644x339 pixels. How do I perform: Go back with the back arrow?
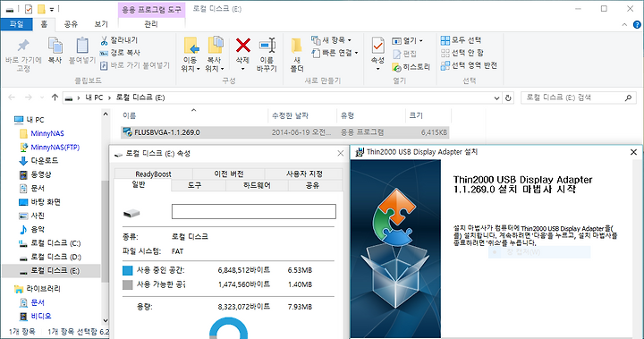[12, 97]
